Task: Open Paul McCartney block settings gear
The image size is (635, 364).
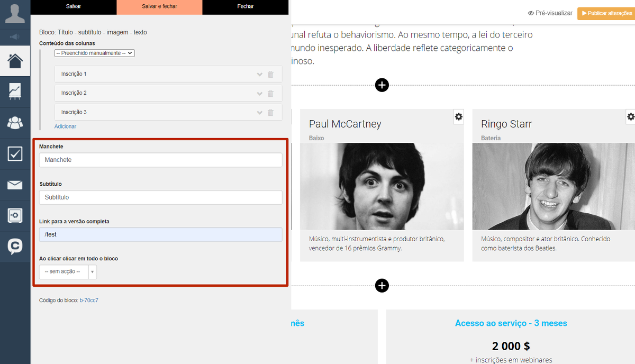Action: point(459,117)
